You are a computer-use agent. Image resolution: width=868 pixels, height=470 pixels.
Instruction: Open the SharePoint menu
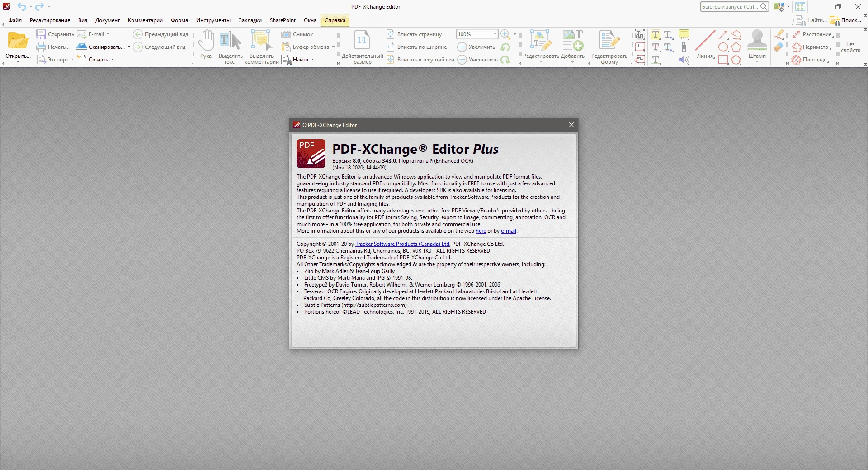point(283,20)
